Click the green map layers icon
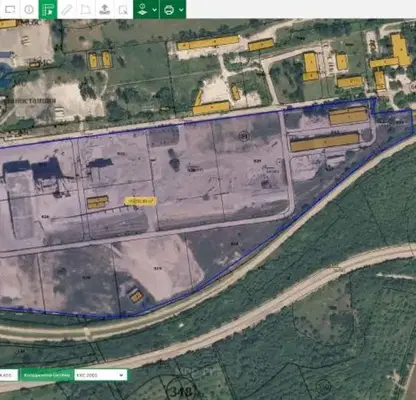The image size is (416, 400). [142, 9]
